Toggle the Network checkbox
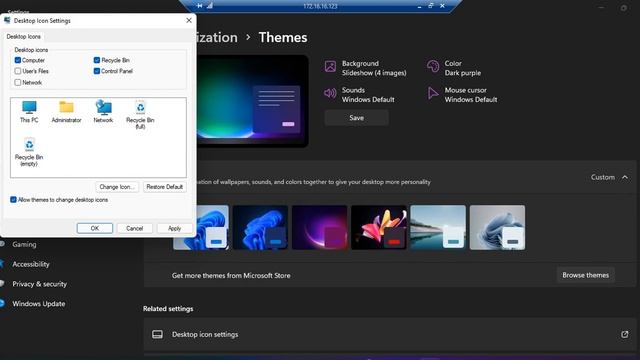 click(18, 82)
